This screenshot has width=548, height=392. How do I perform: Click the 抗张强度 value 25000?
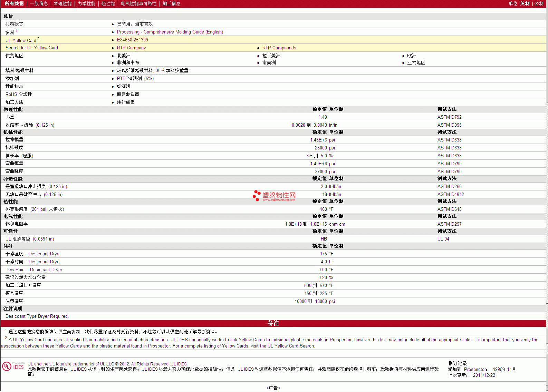click(321, 148)
